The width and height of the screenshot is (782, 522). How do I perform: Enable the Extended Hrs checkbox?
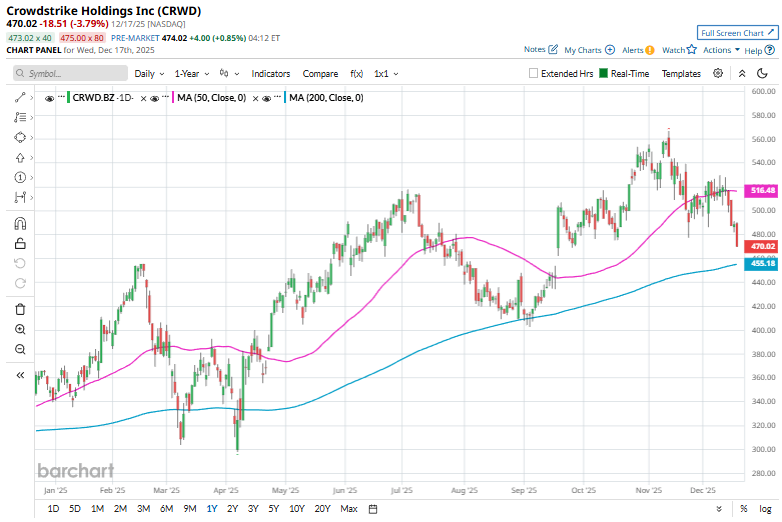533,74
